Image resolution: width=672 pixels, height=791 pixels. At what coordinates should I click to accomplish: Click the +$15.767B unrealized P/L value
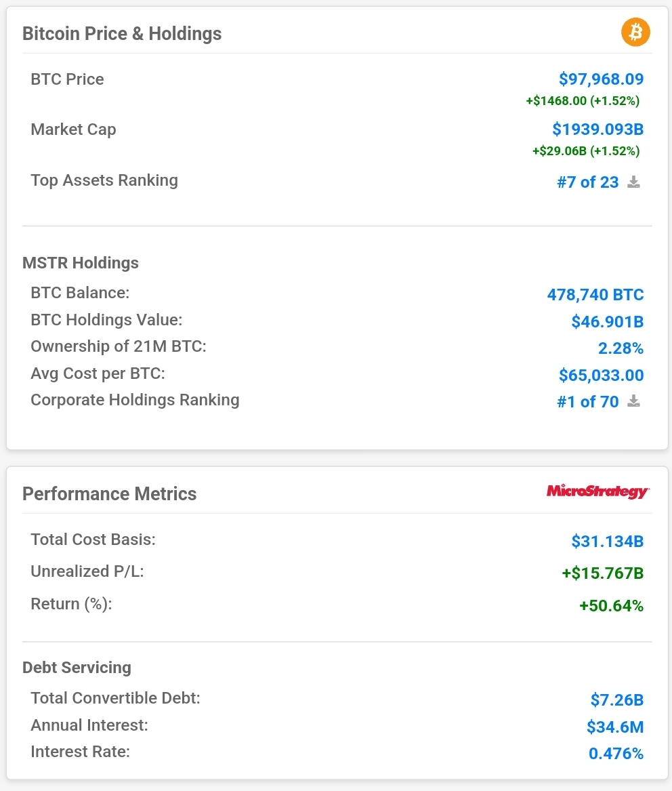603,573
